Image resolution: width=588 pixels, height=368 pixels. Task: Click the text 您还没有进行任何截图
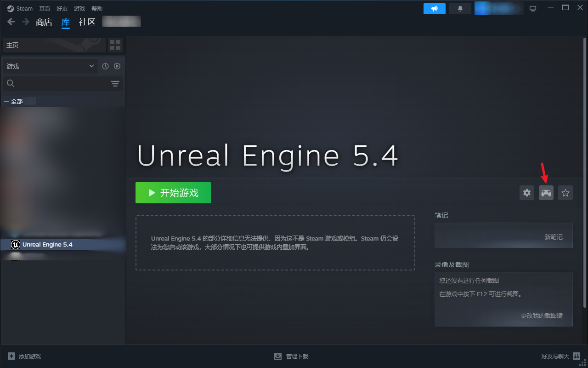coord(469,281)
